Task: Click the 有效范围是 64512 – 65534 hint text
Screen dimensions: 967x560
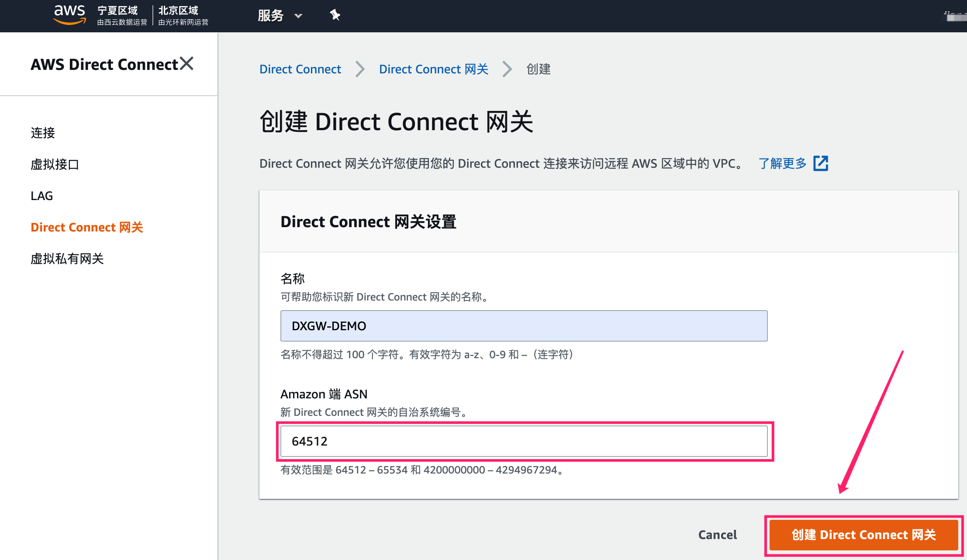Action: pos(423,470)
